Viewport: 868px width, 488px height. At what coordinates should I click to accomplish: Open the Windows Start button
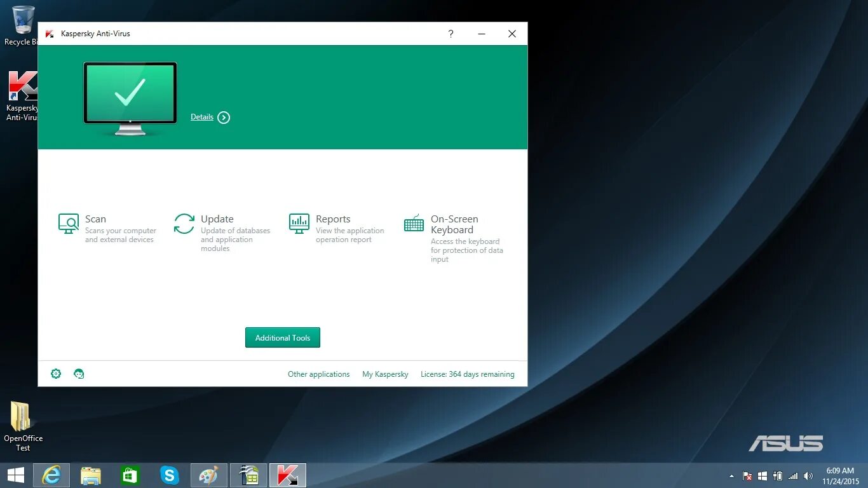(x=15, y=475)
